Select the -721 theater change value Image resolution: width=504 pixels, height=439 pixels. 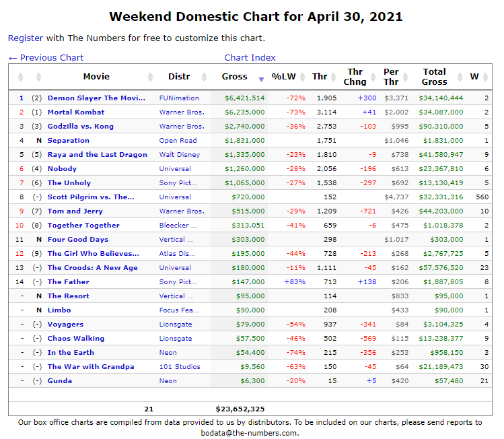point(368,211)
